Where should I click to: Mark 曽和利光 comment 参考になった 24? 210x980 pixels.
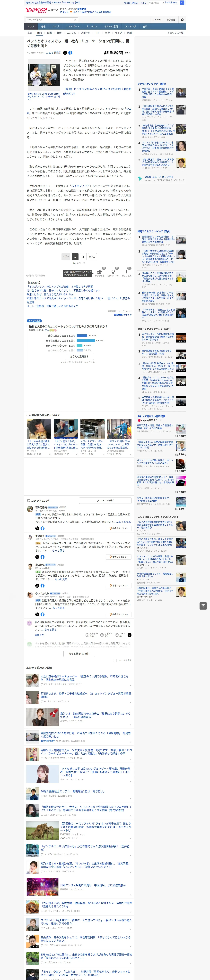(119, 557)
